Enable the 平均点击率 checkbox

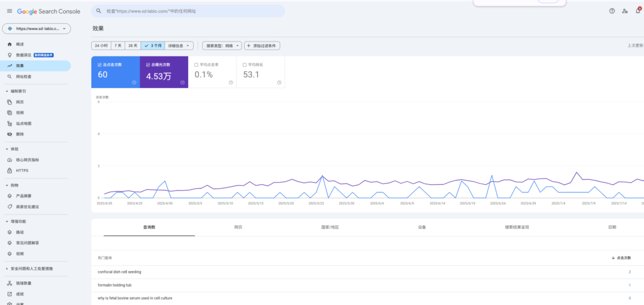pos(197,64)
